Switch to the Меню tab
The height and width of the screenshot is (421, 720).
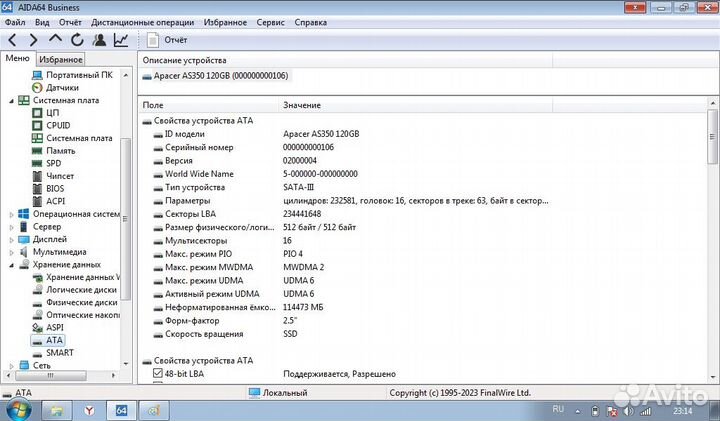pos(17,58)
